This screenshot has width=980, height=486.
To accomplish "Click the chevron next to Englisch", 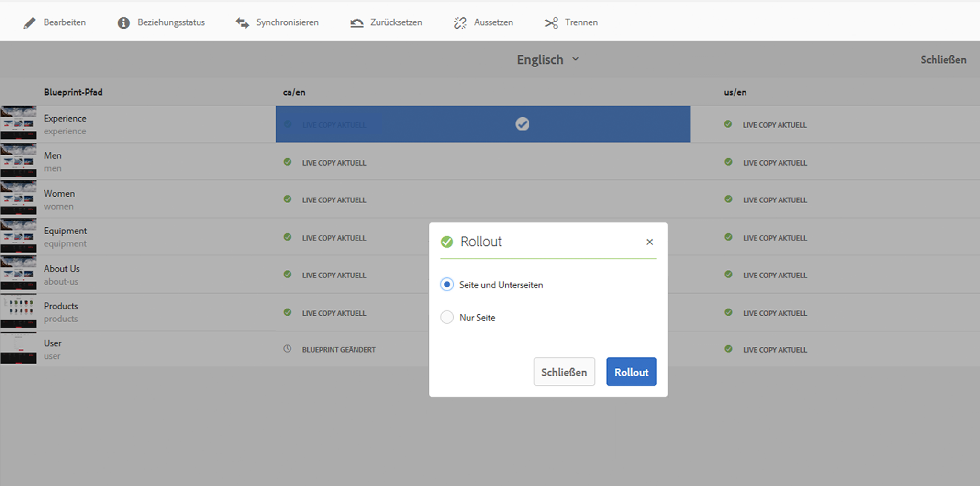I will [x=576, y=59].
